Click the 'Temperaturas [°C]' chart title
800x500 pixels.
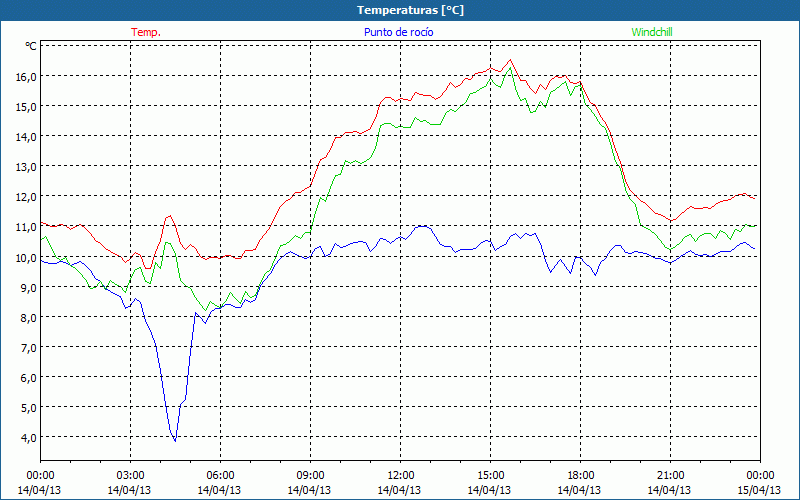410,10
